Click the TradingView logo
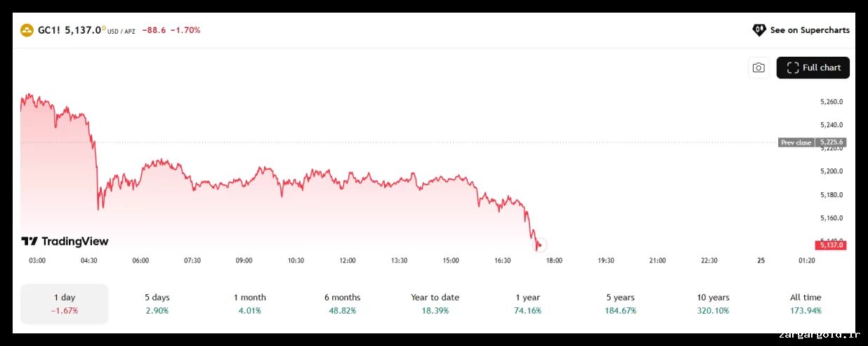Screen dimensions: 868x346 (x=65, y=241)
